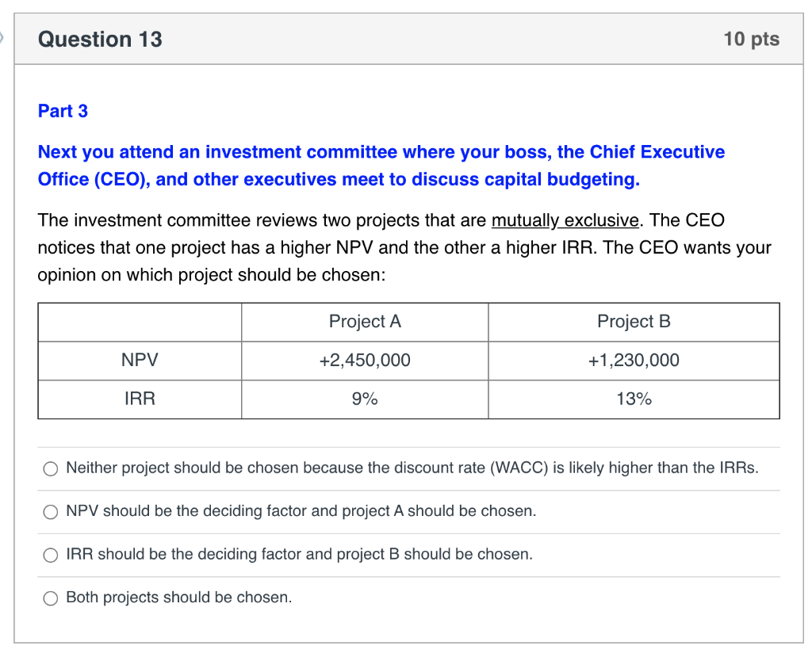Image resolution: width=812 pixels, height=657 pixels.
Task: Select radio for NPV deciding, project A
Action: 50,512
